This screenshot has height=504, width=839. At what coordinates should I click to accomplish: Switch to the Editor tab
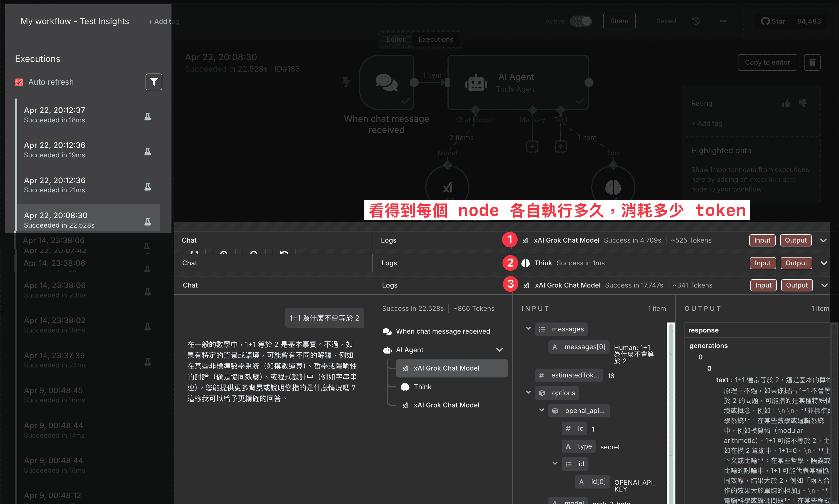pos(395,39)
